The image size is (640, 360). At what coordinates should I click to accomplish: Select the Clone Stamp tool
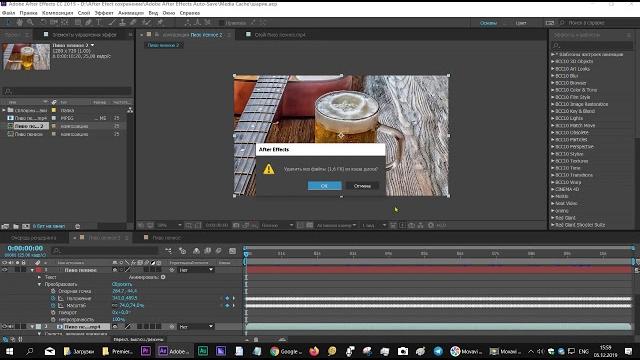[122, 23]
